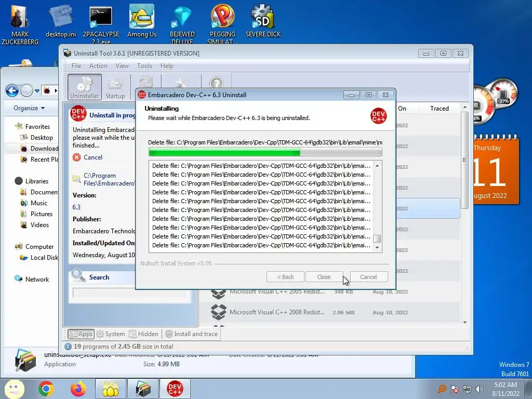Click scroll up arrow in delete file log
Viewport: 532px width, 399px height.
pos(377,166)
